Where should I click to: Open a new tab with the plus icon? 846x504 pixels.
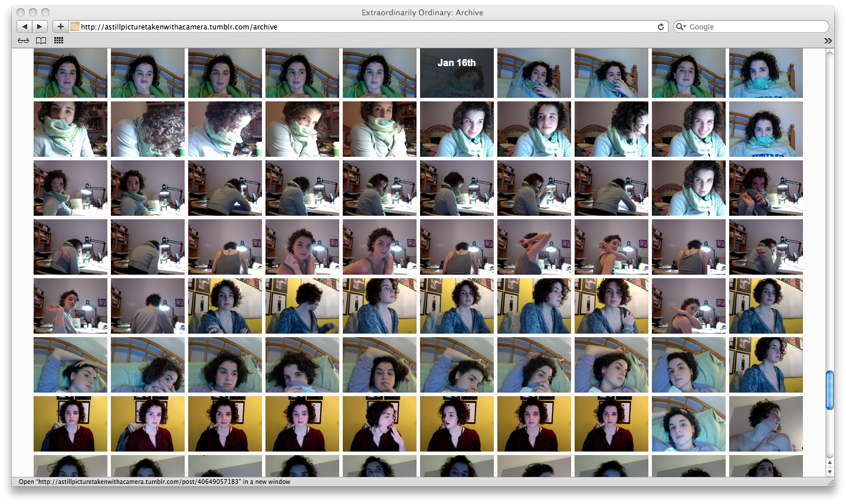[60, 26]
